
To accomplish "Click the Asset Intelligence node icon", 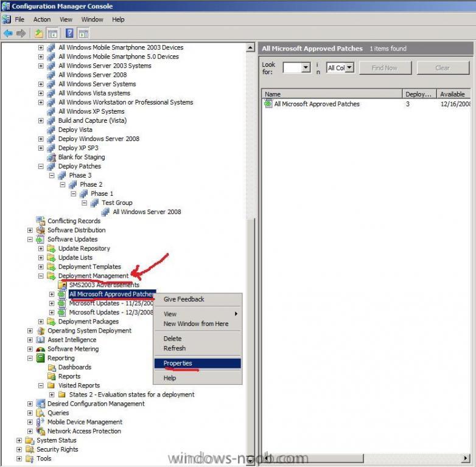I will click(x=40, y=340).
